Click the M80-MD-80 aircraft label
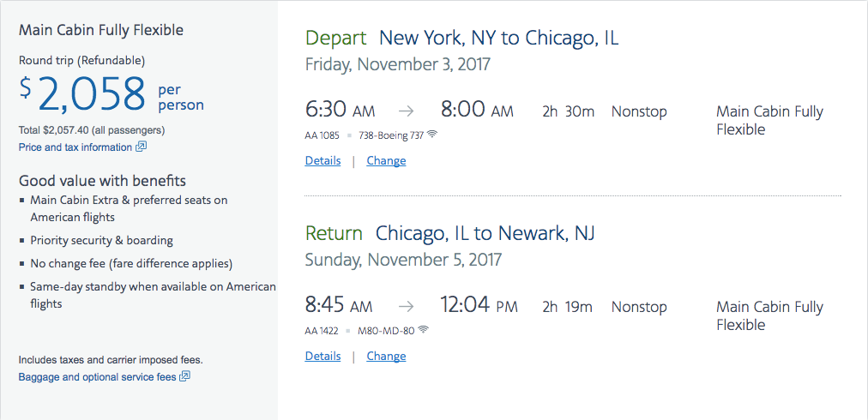868x420 pixels. 384,331
